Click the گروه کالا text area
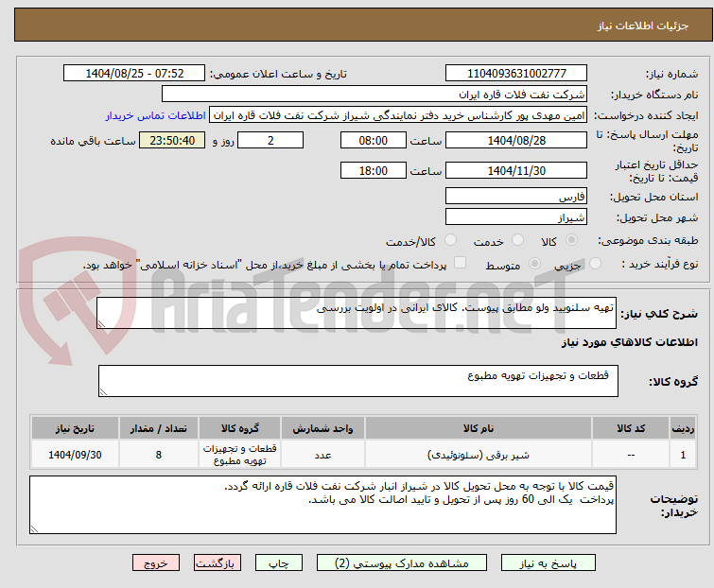 click(357, 381)
